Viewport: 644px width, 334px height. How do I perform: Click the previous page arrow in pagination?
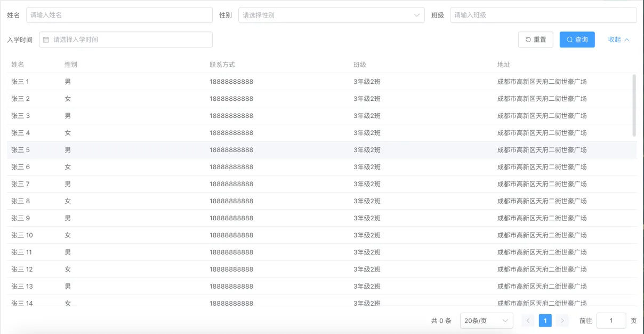(x=528, y=320)
